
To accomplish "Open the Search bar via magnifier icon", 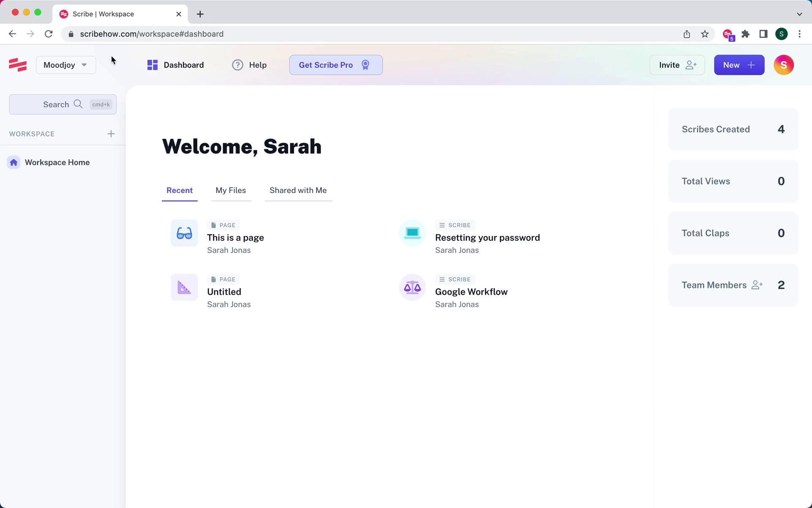I will [x=78, y=104].
